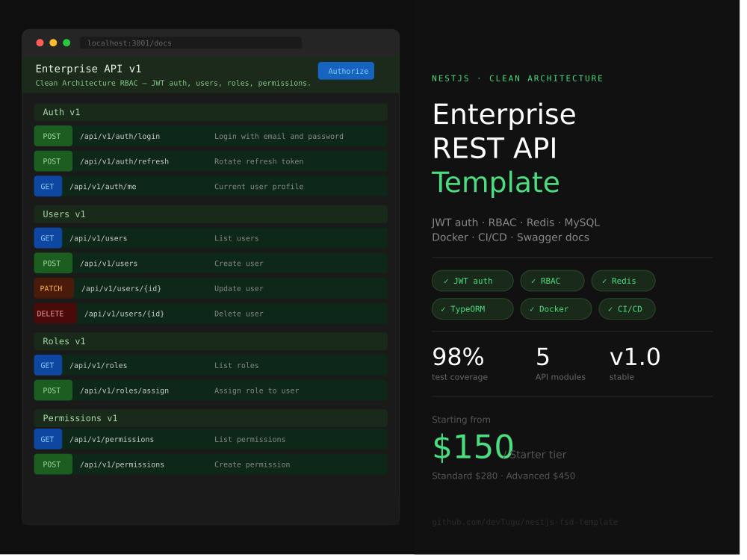The image size is (747, 560).
Task: Click the localhost:3001/docs address bar
Action: click(192, 43)
